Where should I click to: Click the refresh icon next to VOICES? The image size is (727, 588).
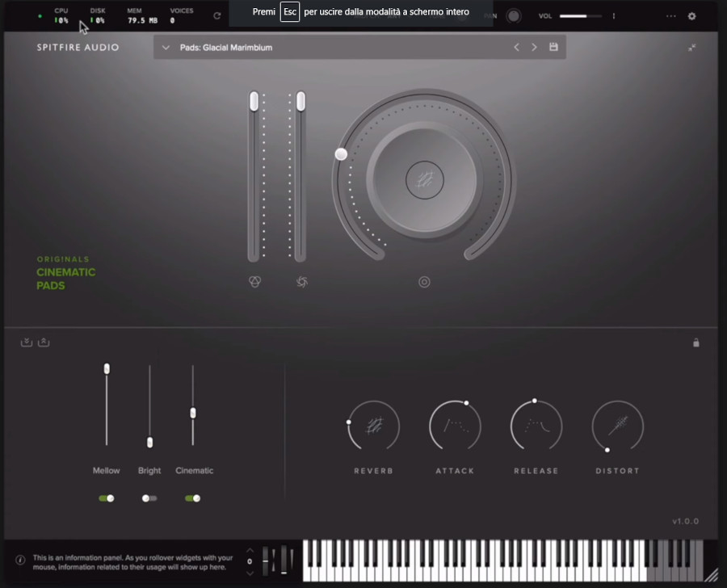216,16
